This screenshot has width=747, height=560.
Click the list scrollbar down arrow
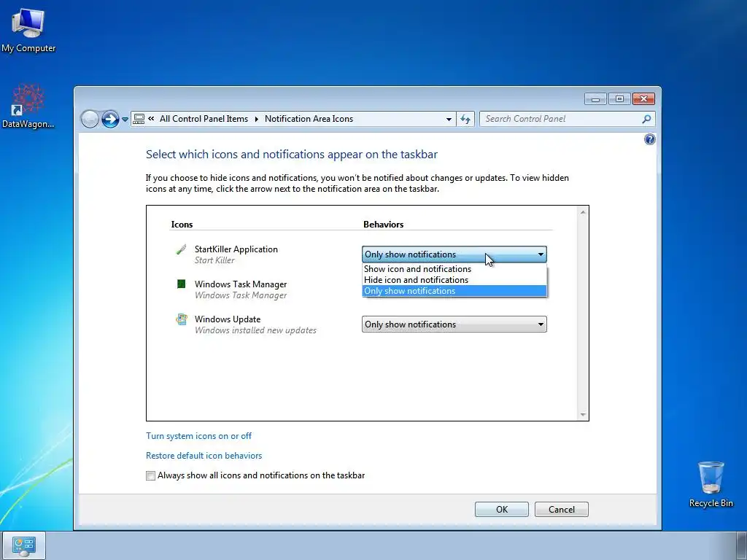583,415
